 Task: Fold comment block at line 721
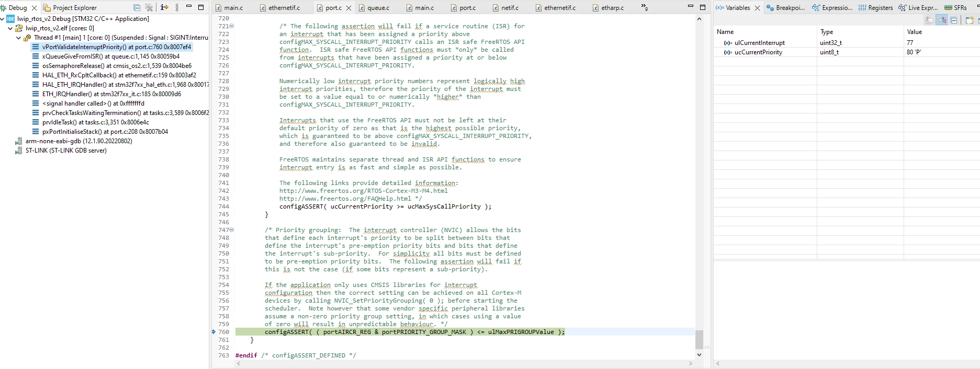pyautogui.click(x=232, y=26)
